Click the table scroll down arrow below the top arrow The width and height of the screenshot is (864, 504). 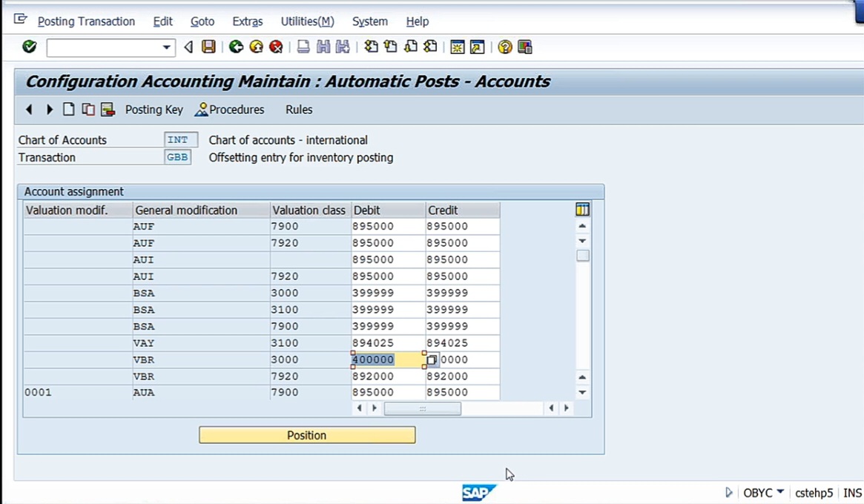(x=582, y=241)
